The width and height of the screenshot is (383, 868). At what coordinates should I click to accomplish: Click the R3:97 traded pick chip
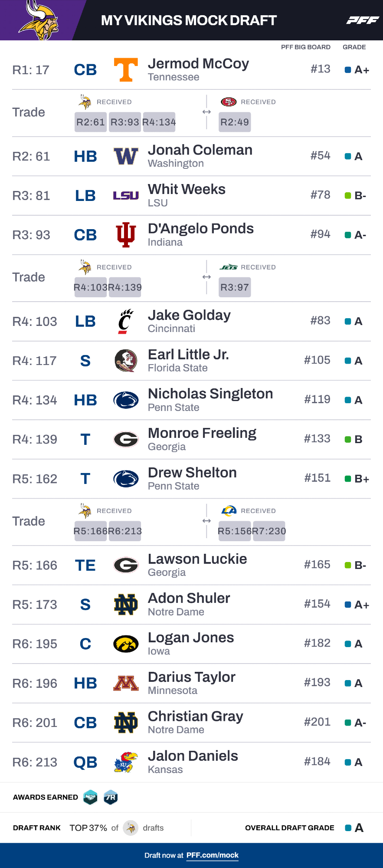point(235,287)
